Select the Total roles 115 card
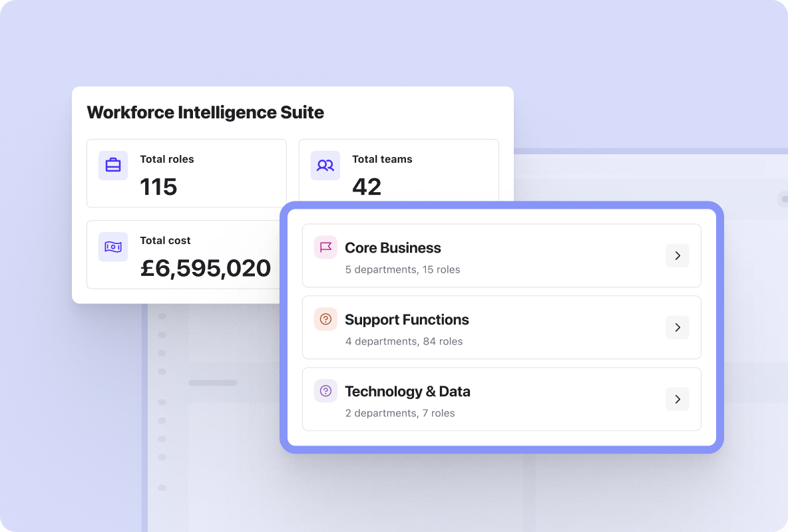 (x=186, y=174)
